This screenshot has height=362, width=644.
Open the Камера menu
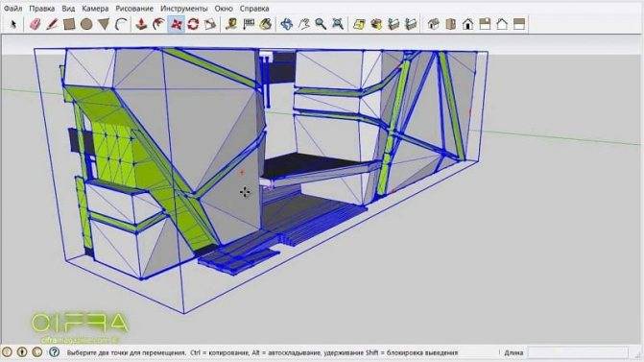point(95,9)
